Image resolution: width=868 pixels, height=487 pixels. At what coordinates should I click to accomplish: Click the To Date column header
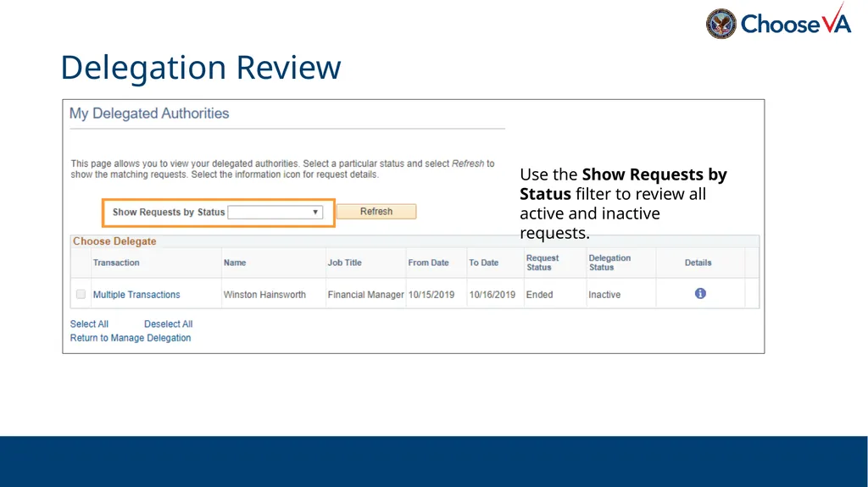point(484,263)
